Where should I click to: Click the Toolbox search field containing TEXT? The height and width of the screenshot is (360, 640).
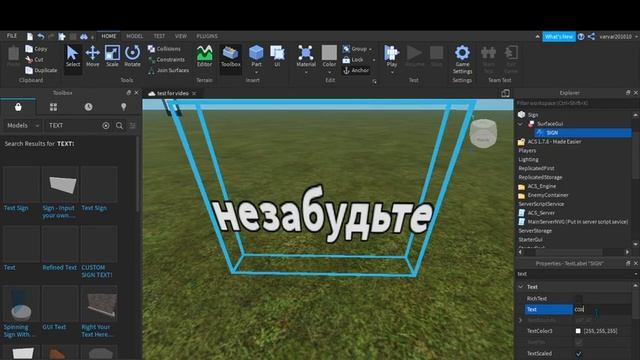[73, 126]
